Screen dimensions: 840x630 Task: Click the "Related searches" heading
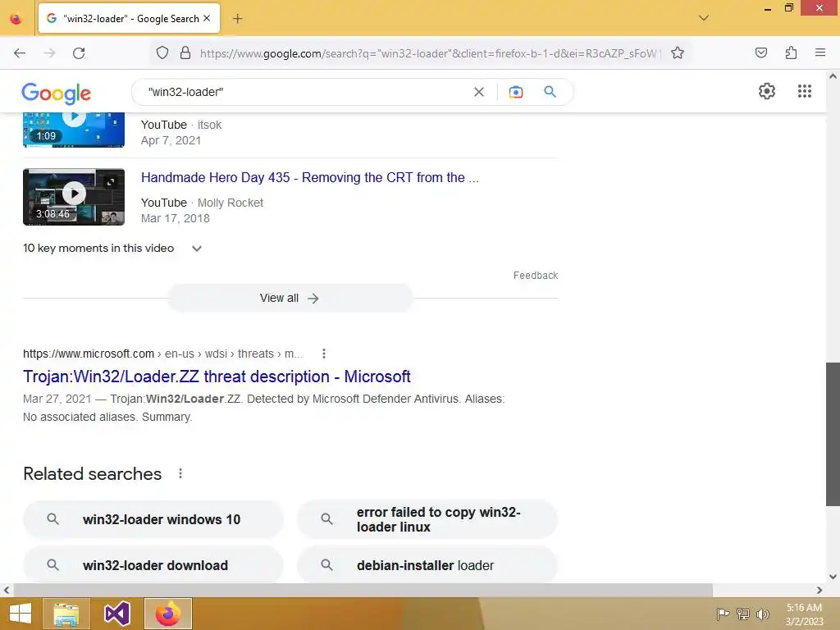point(92,473)
